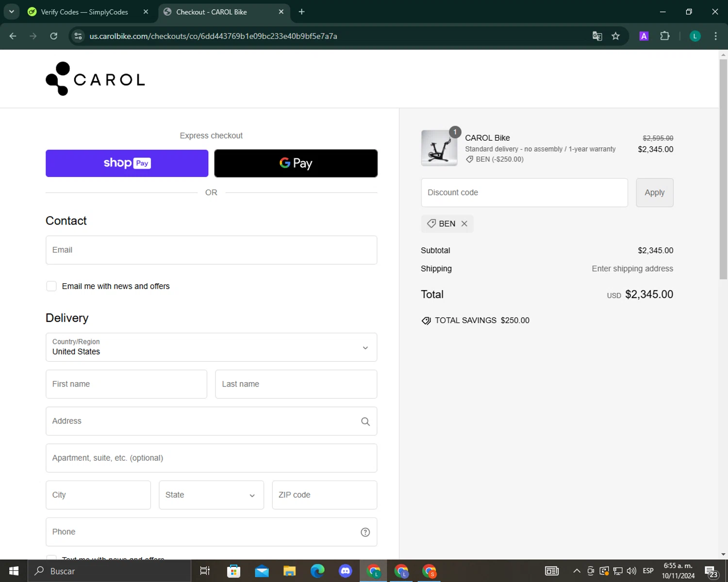The width and height of the screenshot is (728, 582).
Task: Go back to previous page in browser
Action: click(13, 36)
